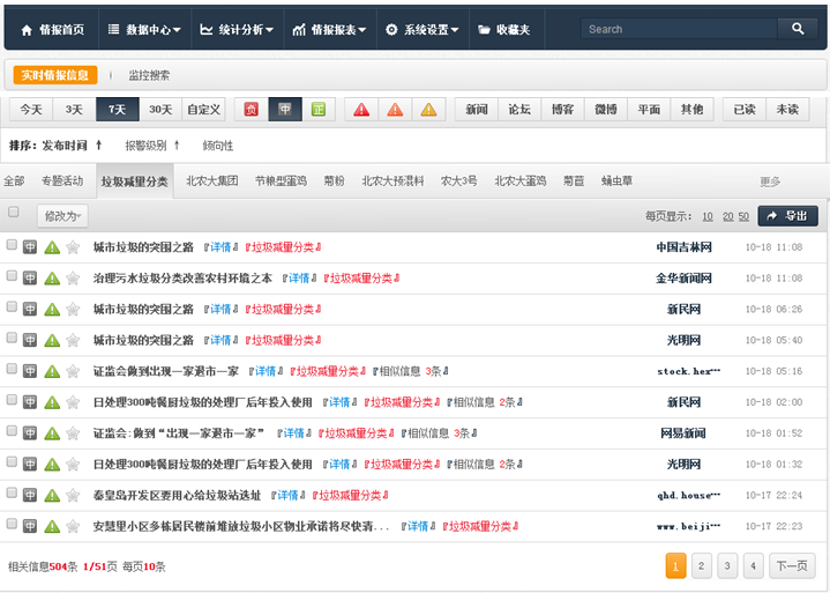Tick checkbox for 安慧里小区 article
The width and height of the screenshot is (830, 594).
tap(12, 524)
